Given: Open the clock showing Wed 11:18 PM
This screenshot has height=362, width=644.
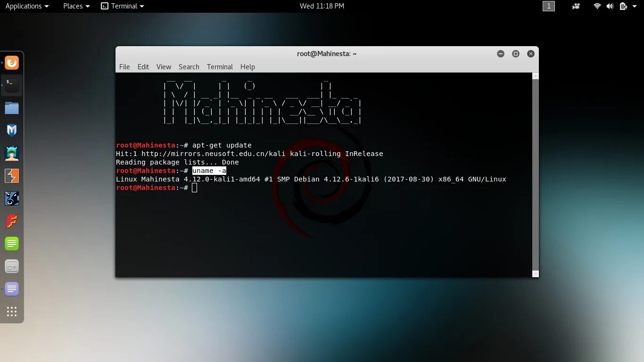Looking at the screenshot, I should coord(322,6).
